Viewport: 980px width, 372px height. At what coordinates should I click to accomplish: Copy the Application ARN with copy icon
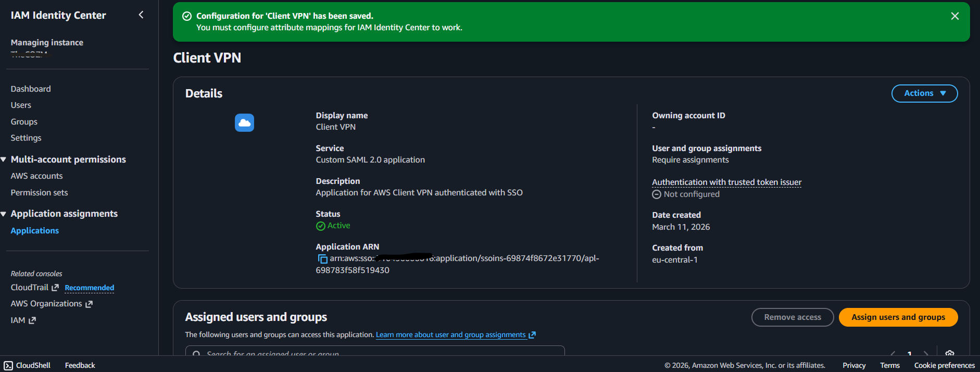pos(322,259)
